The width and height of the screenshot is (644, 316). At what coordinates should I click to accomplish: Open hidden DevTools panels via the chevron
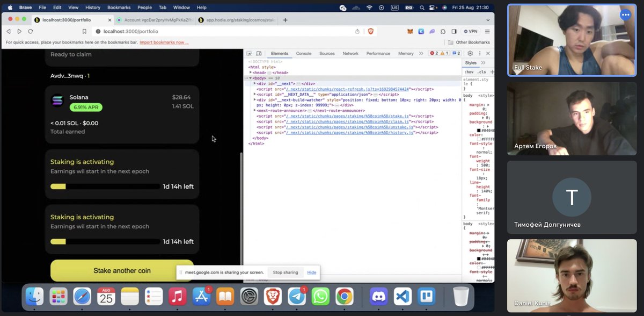[421, 53]
